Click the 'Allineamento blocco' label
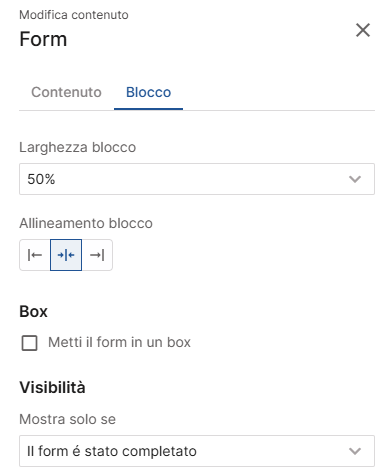The image size is (384, 474). [x=86, y=223]
